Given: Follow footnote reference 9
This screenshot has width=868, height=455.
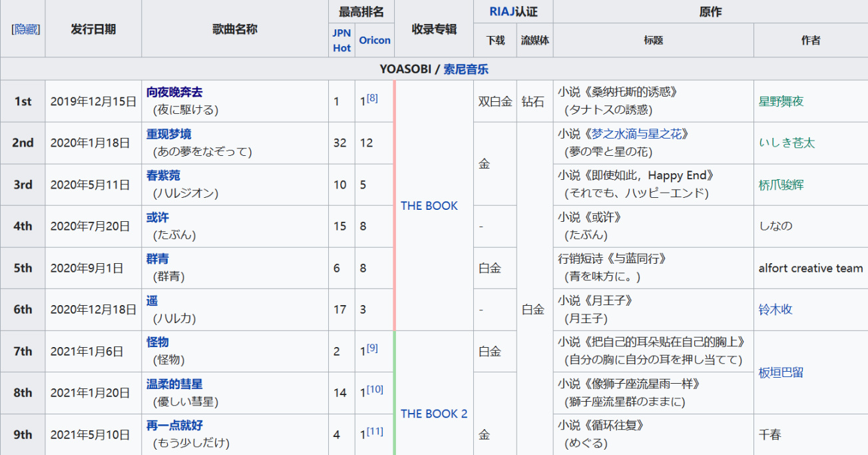Looking at the screenshot, I should coord(372,348).
